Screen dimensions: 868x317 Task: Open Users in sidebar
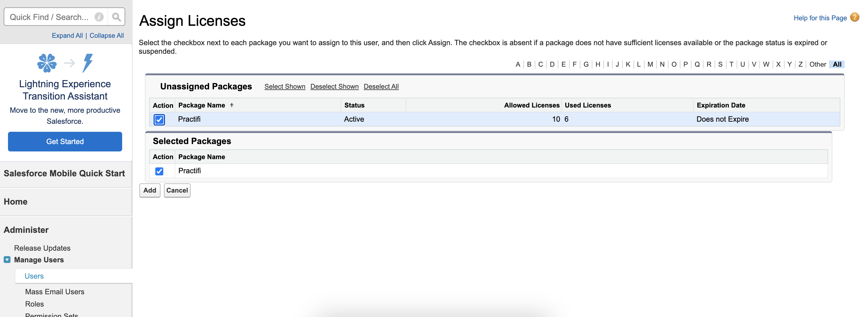coord(34,276)
